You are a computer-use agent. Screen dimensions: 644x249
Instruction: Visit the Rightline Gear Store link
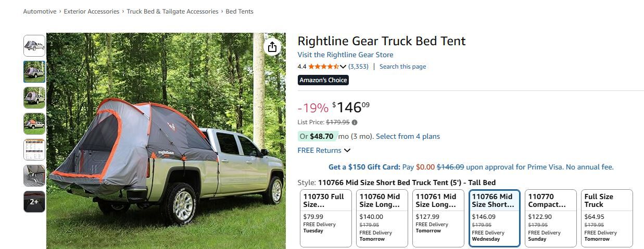coord(345,55)
